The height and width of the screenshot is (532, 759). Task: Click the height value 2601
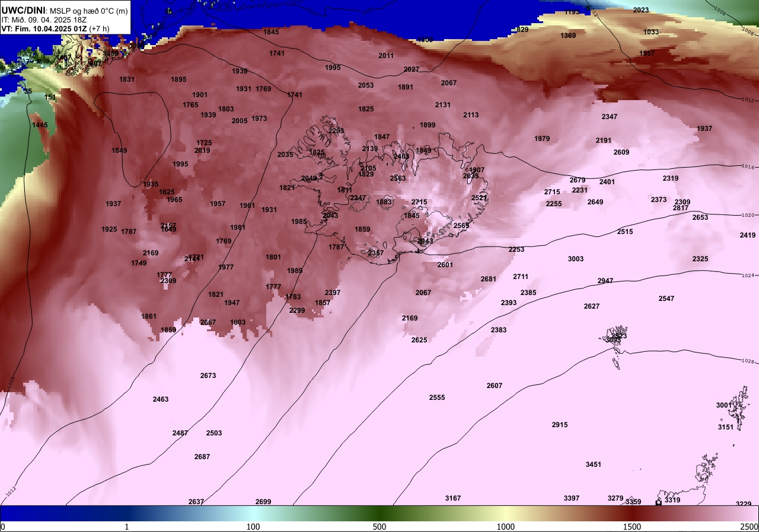(x=445, y=265)
